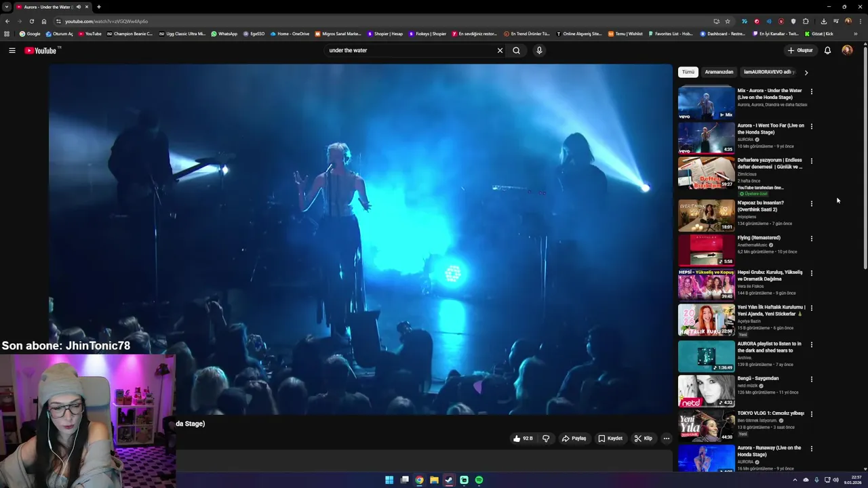Screen dimensions: 868x488
Task: Click the Klip clip button
Action: [643, 439]
